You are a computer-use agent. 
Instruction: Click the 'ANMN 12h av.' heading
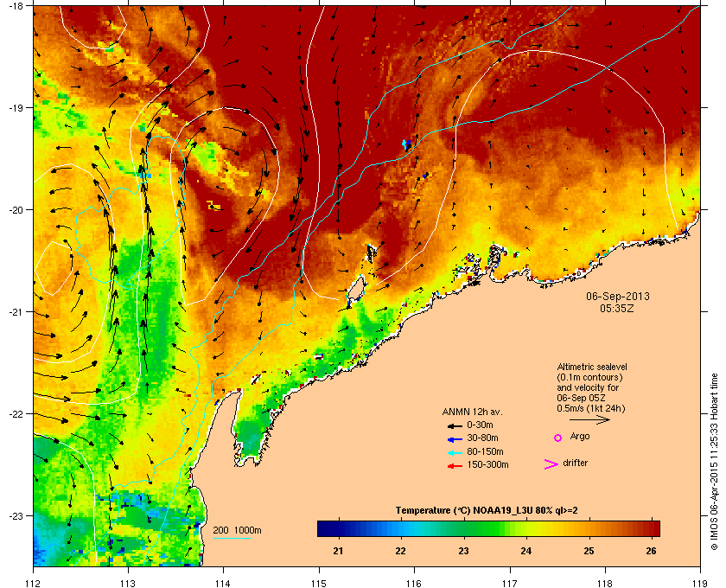coord(472,412)
